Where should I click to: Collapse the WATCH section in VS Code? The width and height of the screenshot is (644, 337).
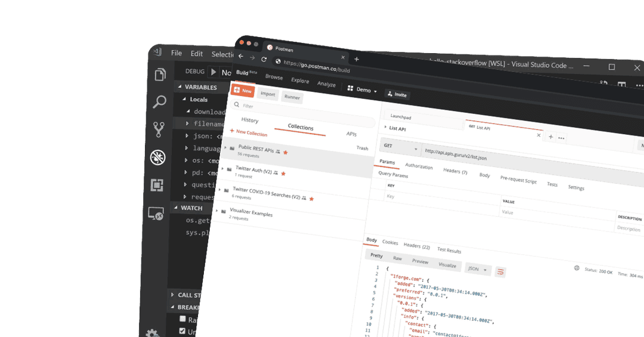[176, 208]
